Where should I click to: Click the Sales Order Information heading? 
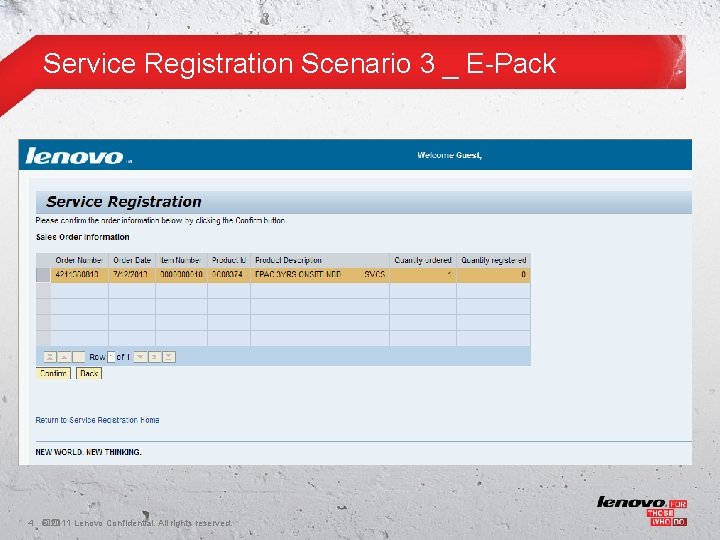click(83, 237)
